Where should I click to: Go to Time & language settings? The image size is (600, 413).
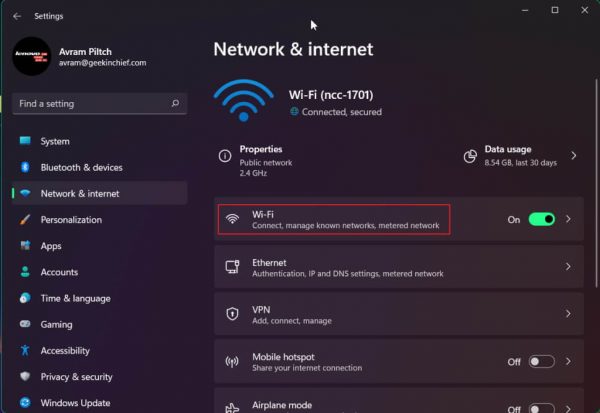pyautogui.click(x=75, y=298)
